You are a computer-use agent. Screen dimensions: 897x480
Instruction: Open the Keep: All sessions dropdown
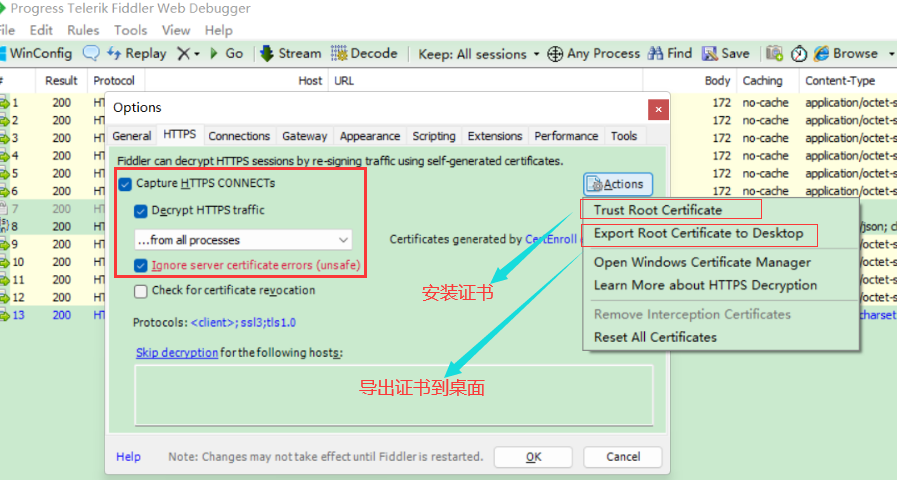[x=479, y=54]
